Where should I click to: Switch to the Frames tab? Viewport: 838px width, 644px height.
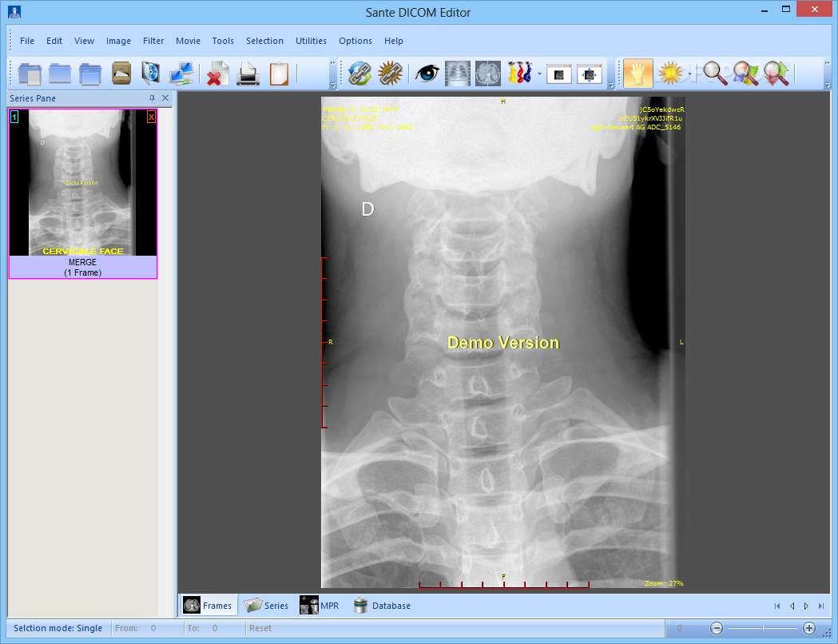(208, 606)
